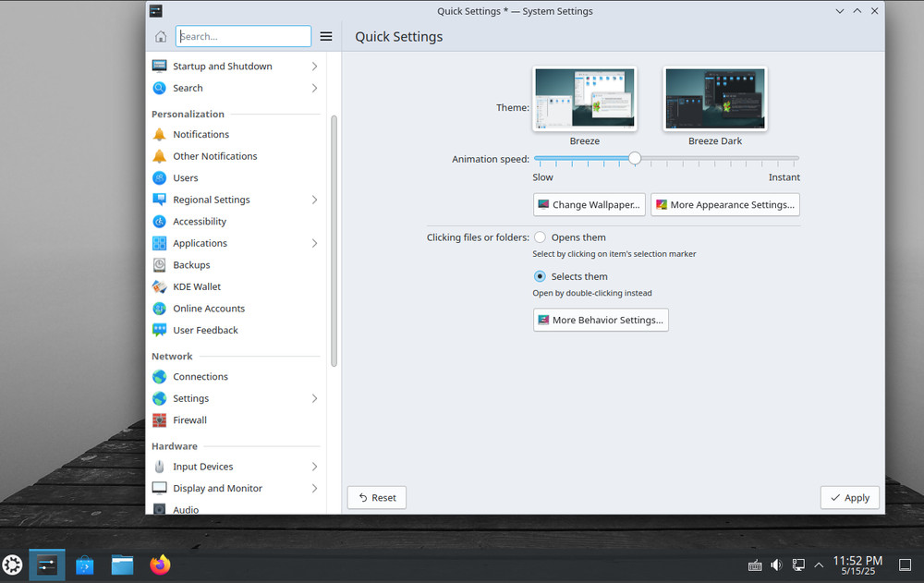Expand Network Settings chevron
Image resolution: width=924 pixels, height=583 pixels.
(315, 398)
